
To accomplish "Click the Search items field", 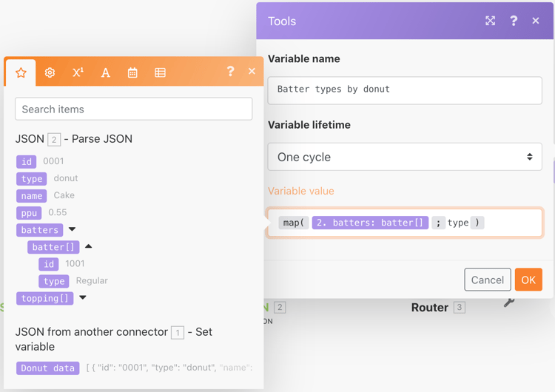I will 133,109.
